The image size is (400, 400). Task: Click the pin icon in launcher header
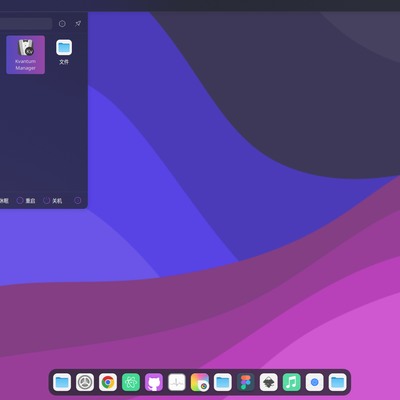(78, 24)
